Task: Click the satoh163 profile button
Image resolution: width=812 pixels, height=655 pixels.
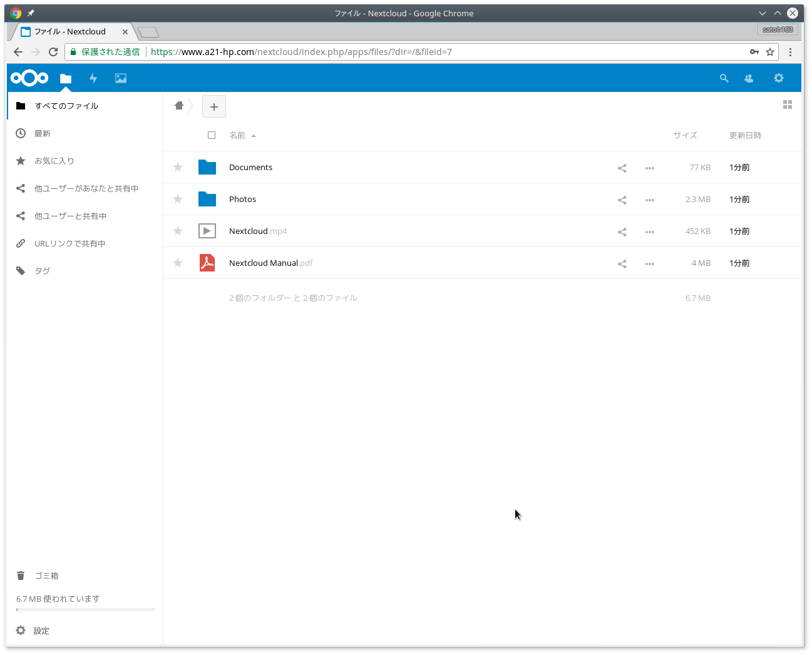Action: [x=778, y=29]
